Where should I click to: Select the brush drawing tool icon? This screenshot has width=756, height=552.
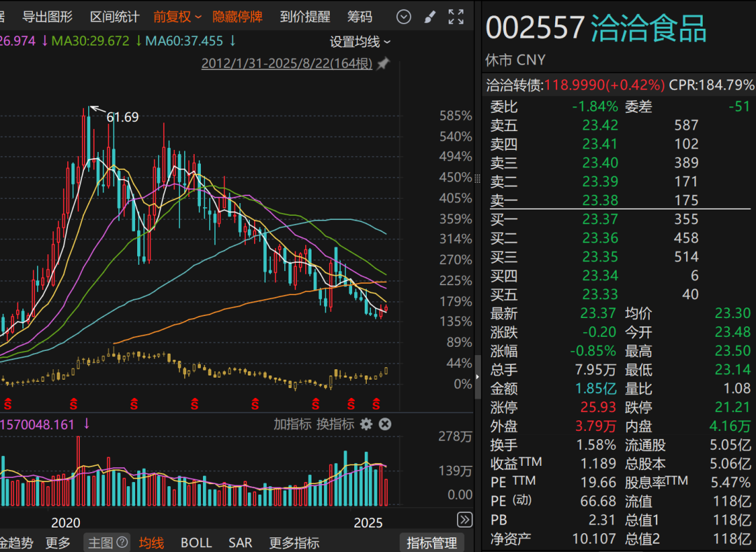[430, 17]
